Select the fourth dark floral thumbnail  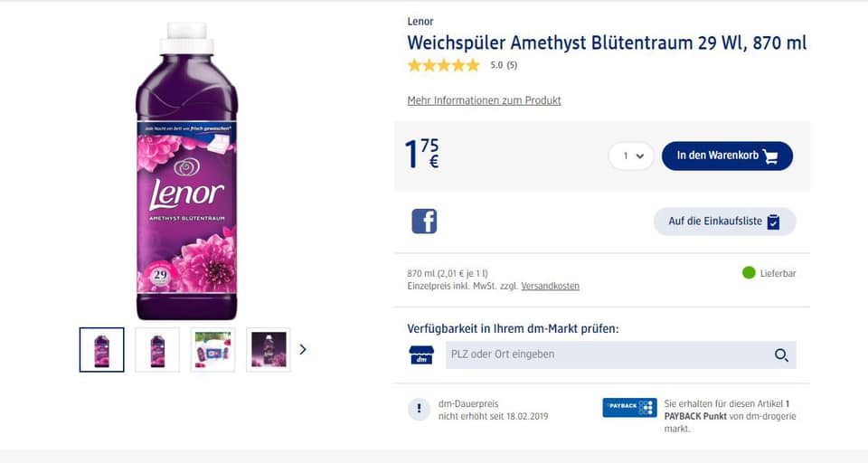(x=269, y=349)
